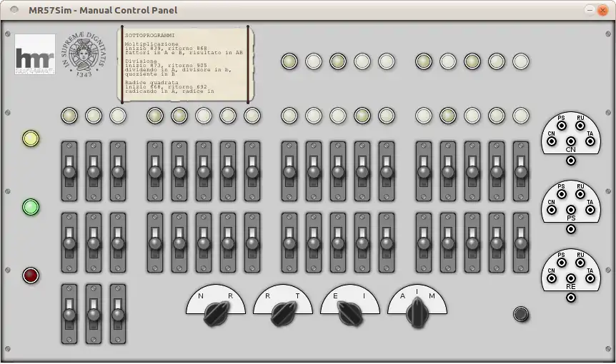Click the center socket above the RE label
The height and width of the screenshot is (364, 616).
[x=571, y=278]
